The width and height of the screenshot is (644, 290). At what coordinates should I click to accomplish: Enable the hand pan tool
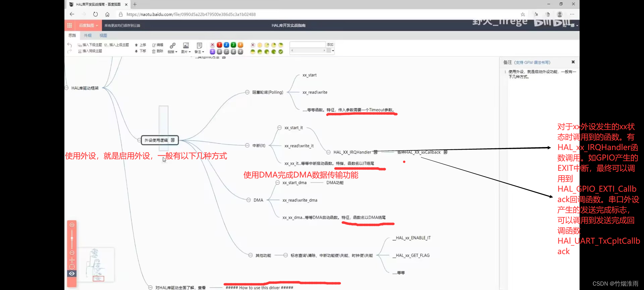click(x=72, y=260)
